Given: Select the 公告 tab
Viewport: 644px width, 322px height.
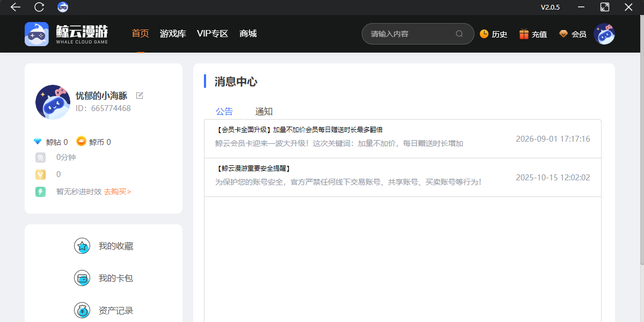Looking at the screenshot, I should click(224, 112).
